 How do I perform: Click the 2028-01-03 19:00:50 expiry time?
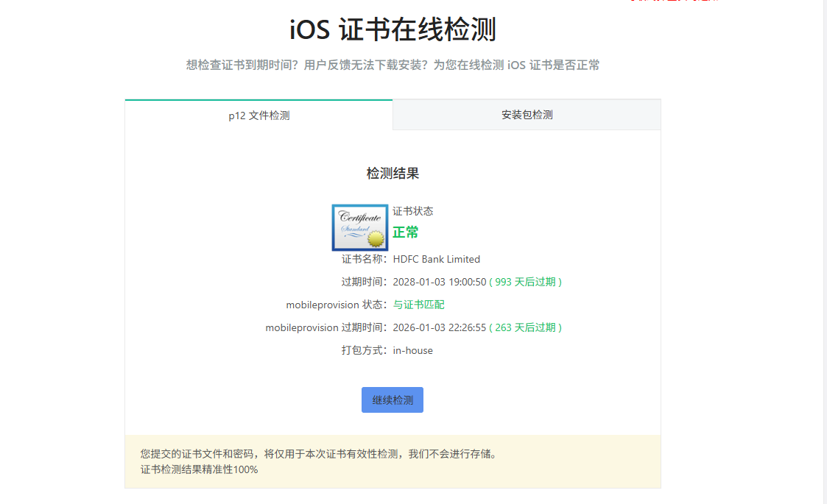[440, 282]
